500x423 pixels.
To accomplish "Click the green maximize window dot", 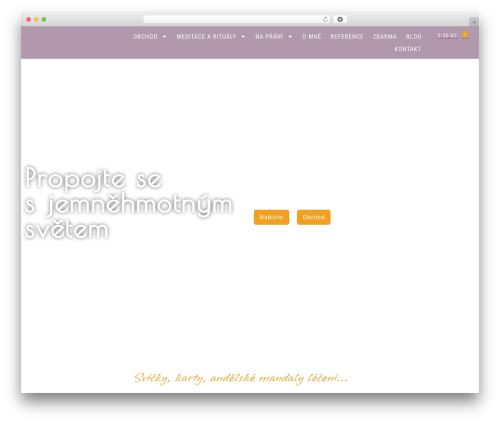I will click(44, 19).
